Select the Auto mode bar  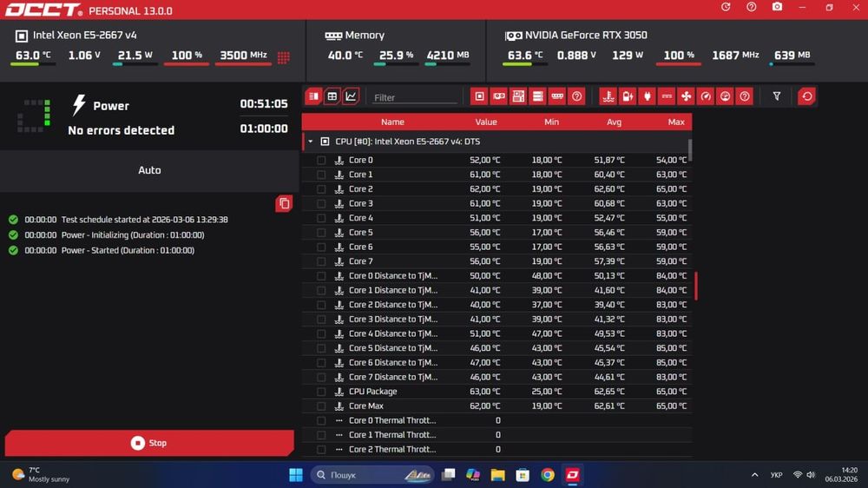(x=149, y=170)
